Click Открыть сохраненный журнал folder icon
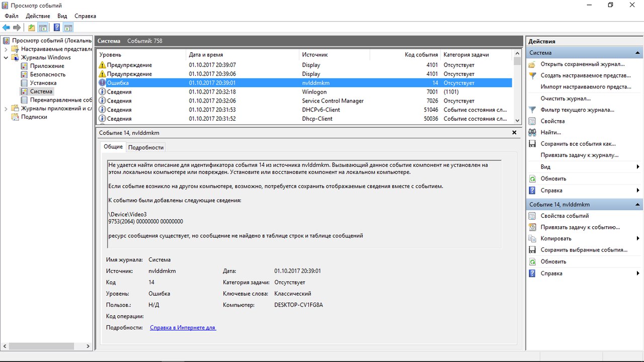The image size is (644, 362). click(x=532, y=64)
